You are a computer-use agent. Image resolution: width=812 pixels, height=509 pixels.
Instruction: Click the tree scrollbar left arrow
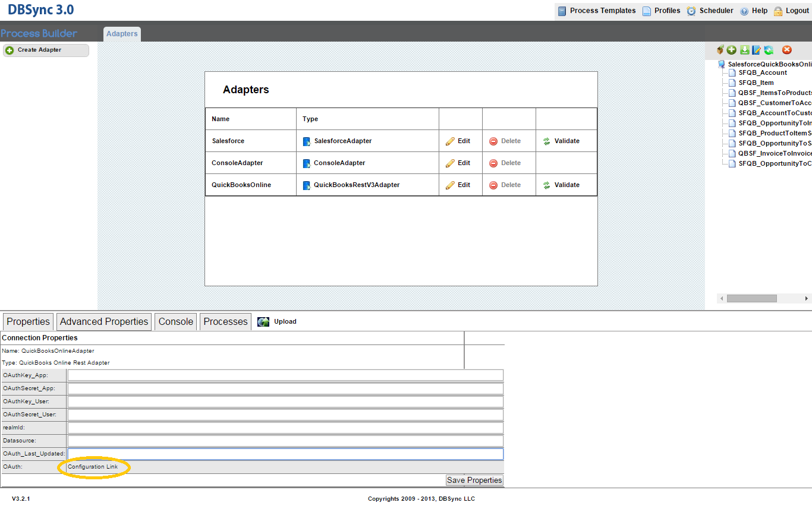click(722, 298)
